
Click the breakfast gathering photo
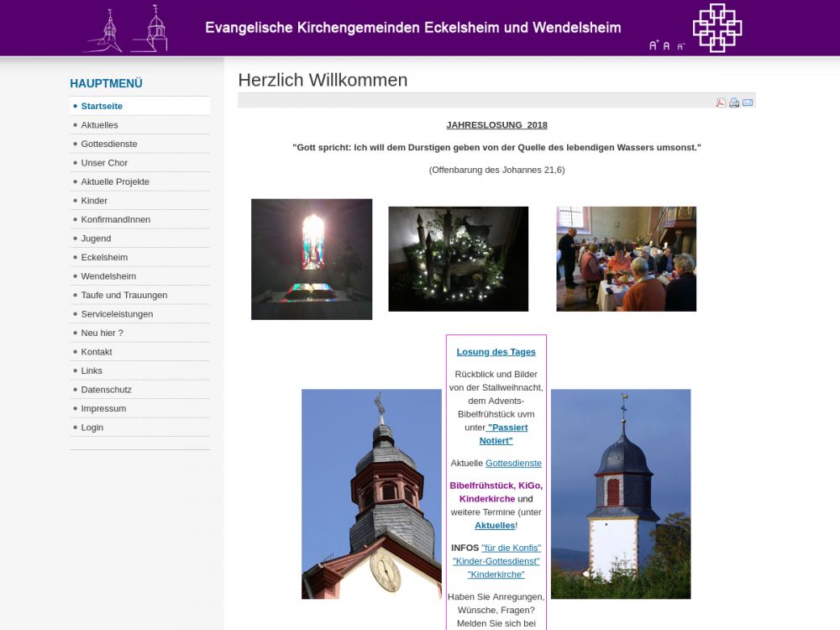pyautogui.click(x=626, y=259)
